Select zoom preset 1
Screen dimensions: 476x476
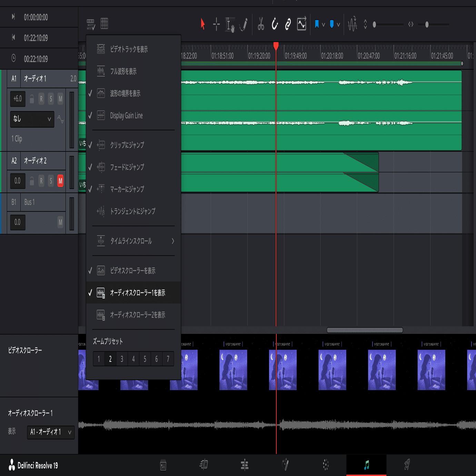coord(99,359)
